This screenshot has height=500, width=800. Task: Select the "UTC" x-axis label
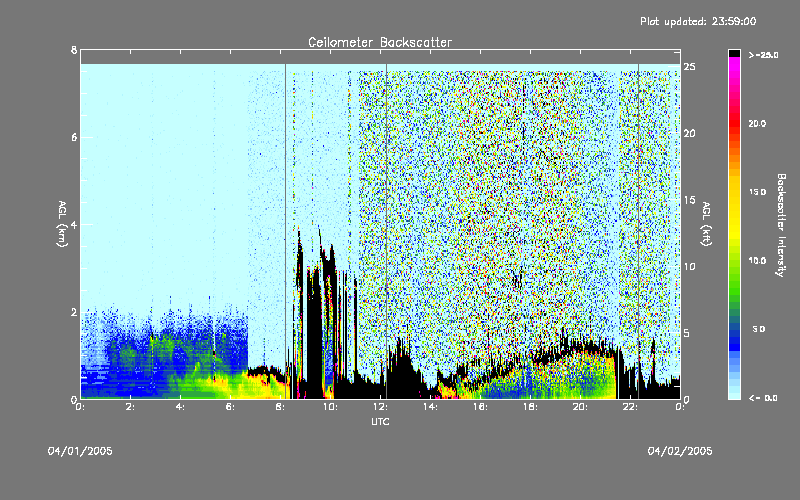coord(380,421)
